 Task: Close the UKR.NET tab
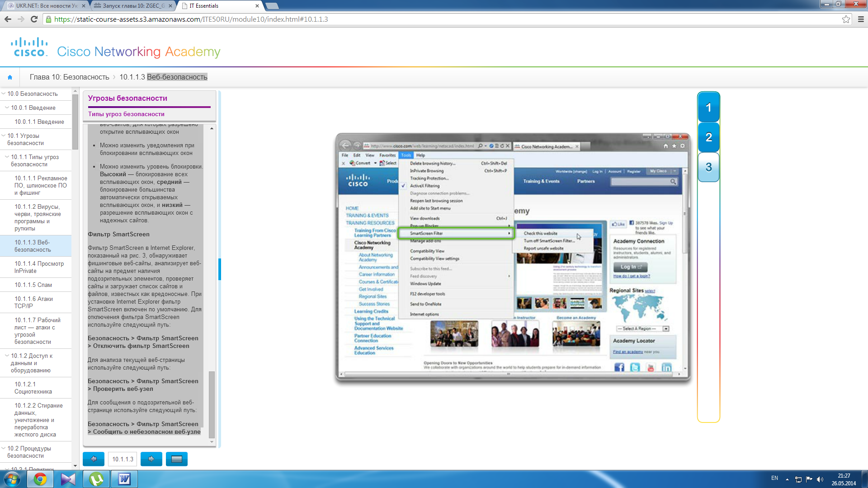tap(83, 6)
